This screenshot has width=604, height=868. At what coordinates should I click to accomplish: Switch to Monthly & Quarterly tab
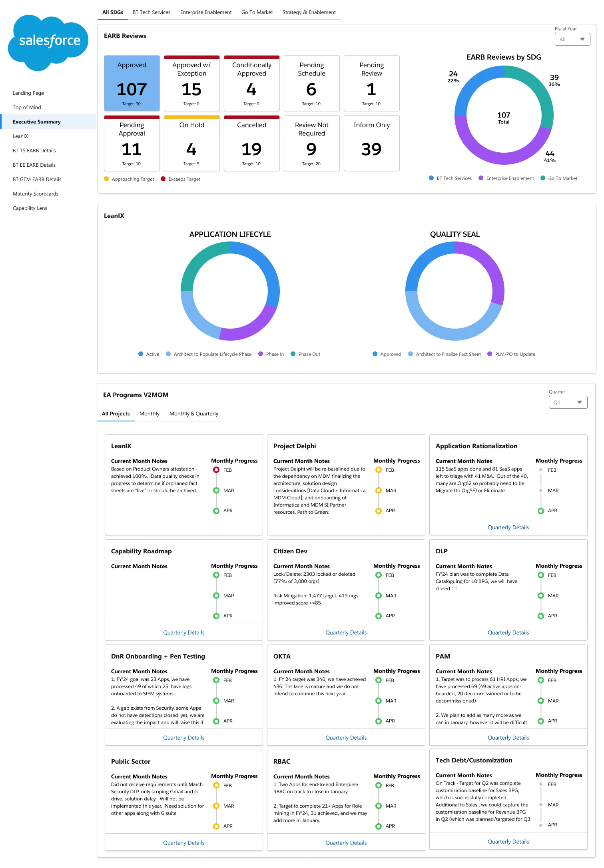(194, 414)
